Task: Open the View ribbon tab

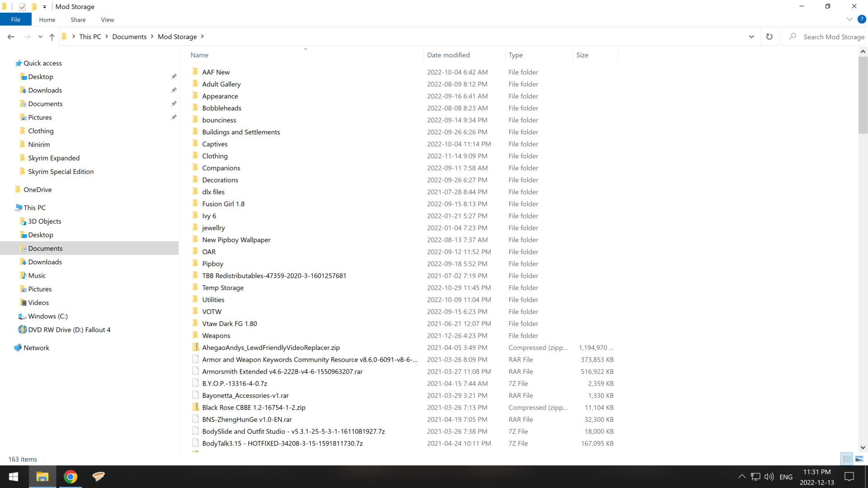Action: tap(108, 19)
